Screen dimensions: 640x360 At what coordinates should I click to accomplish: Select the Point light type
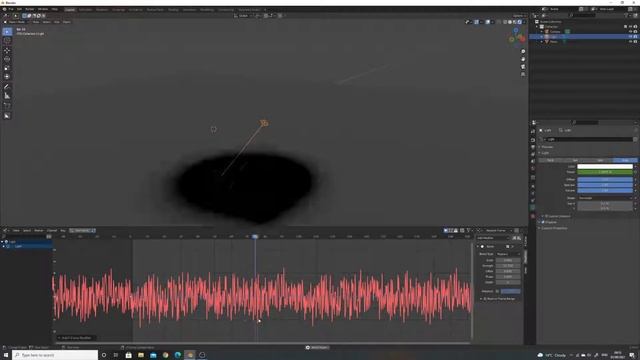[x=550, y=160]
